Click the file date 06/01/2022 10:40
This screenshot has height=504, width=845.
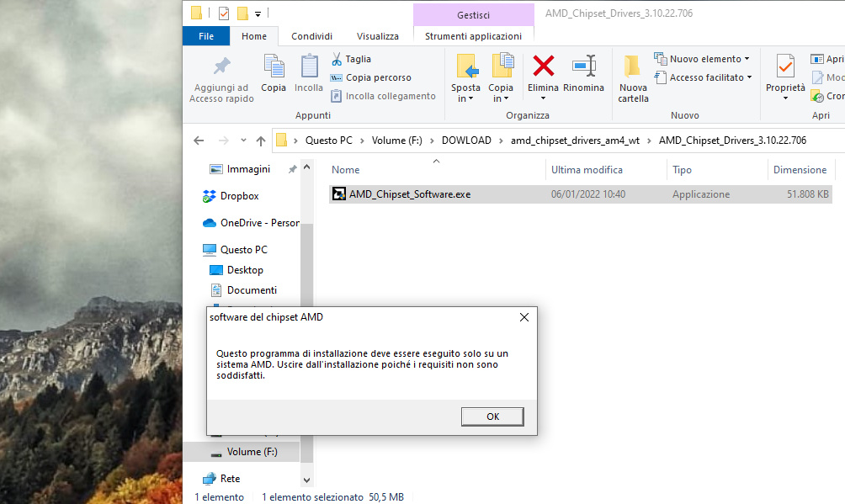click(x=588, y=194)
